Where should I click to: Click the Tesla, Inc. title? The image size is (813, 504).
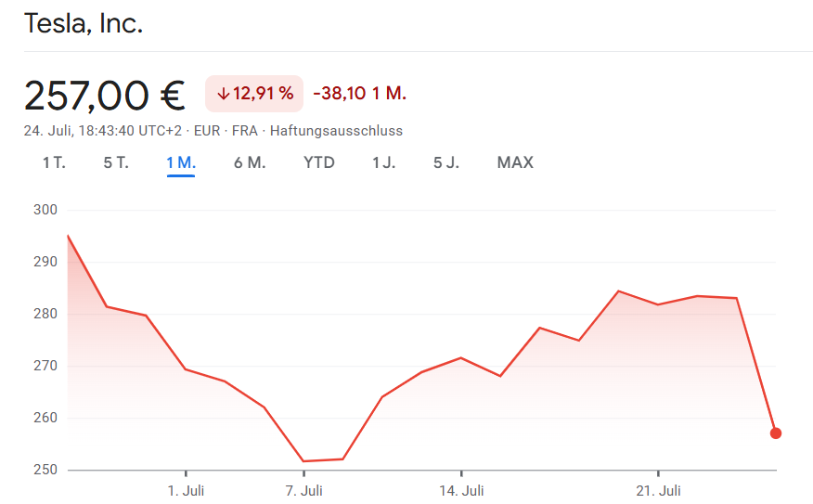click(x=84, y=23)
